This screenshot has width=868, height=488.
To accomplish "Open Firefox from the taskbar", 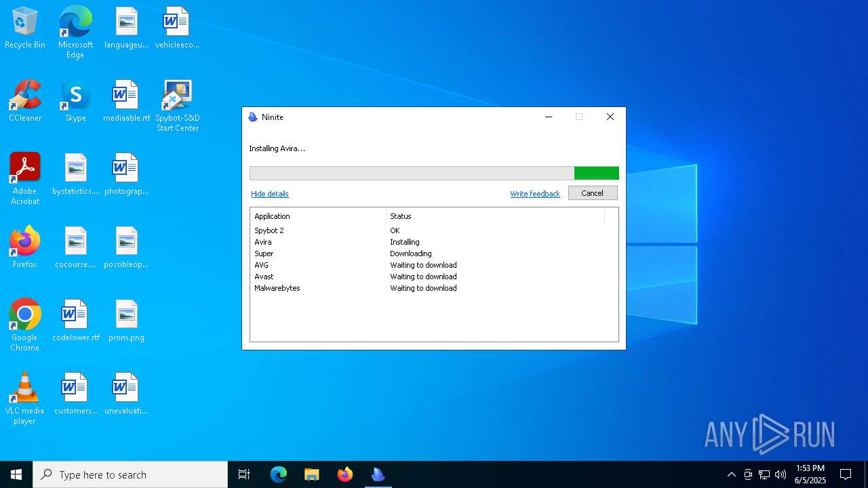I will tap(345, 474).
